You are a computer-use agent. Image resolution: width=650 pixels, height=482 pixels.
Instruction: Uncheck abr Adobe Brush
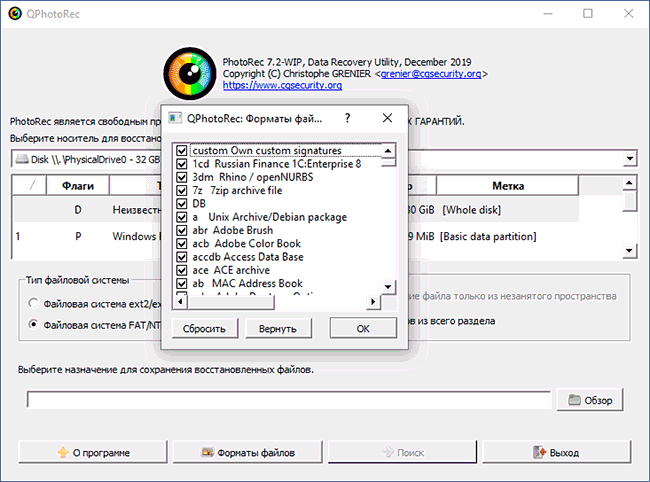pos(182,230)
